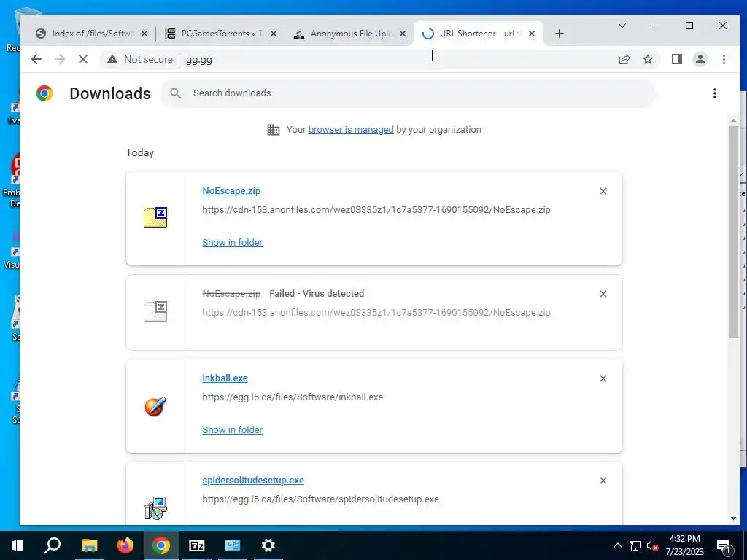Click the Failed - Virus detected status
The width and height of the screenshot is (747, 560).
(x=317, y=293)
